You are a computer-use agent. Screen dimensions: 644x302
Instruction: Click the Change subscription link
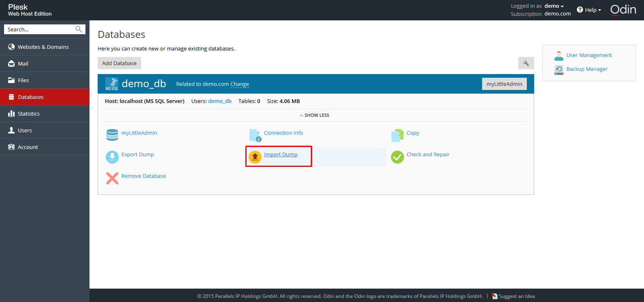tap(240, 84)
